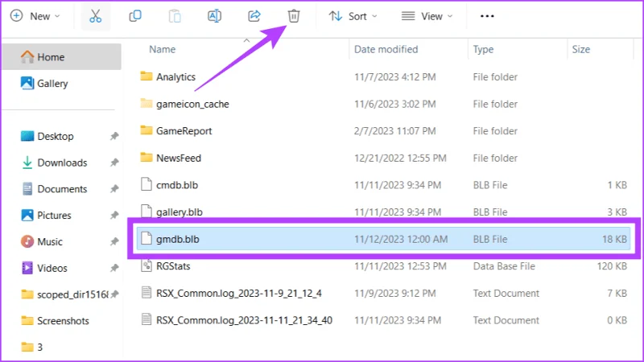Click the gmdb.blb file icon
Image resolution: width=644 pixels, height=362 pixels.
coord(147,238)
